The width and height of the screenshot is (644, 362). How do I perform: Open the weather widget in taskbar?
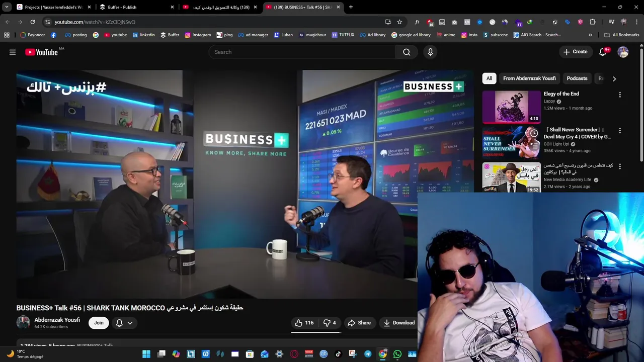(25, 354)
